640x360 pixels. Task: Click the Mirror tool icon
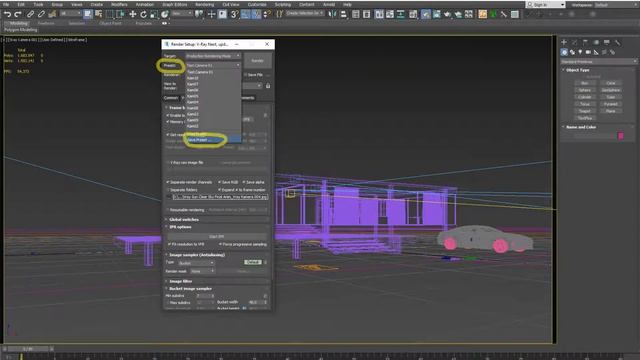tap(333, 14)
